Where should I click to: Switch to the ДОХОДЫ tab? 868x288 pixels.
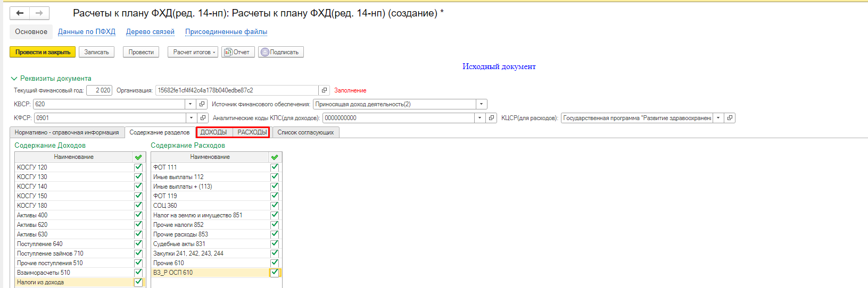(x=213, y=132)
